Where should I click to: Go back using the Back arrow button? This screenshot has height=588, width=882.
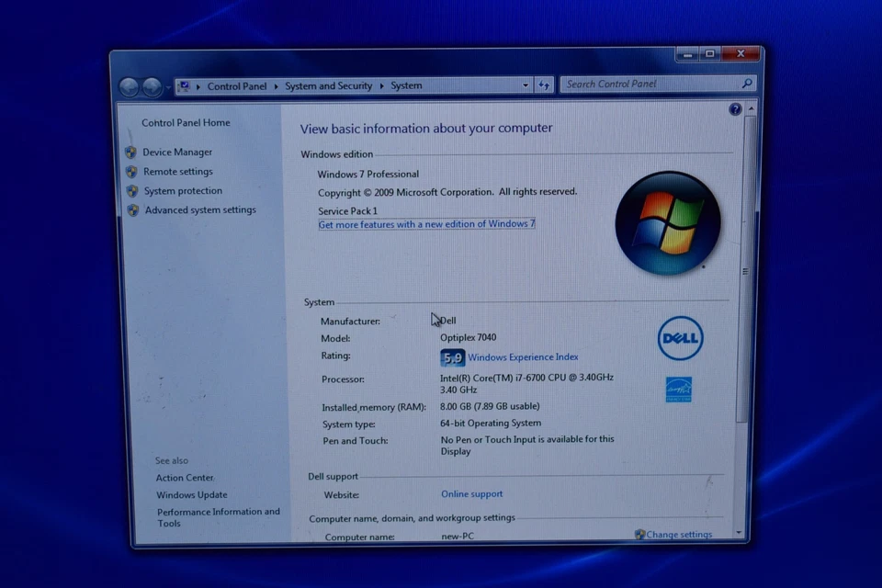point(130,87)
